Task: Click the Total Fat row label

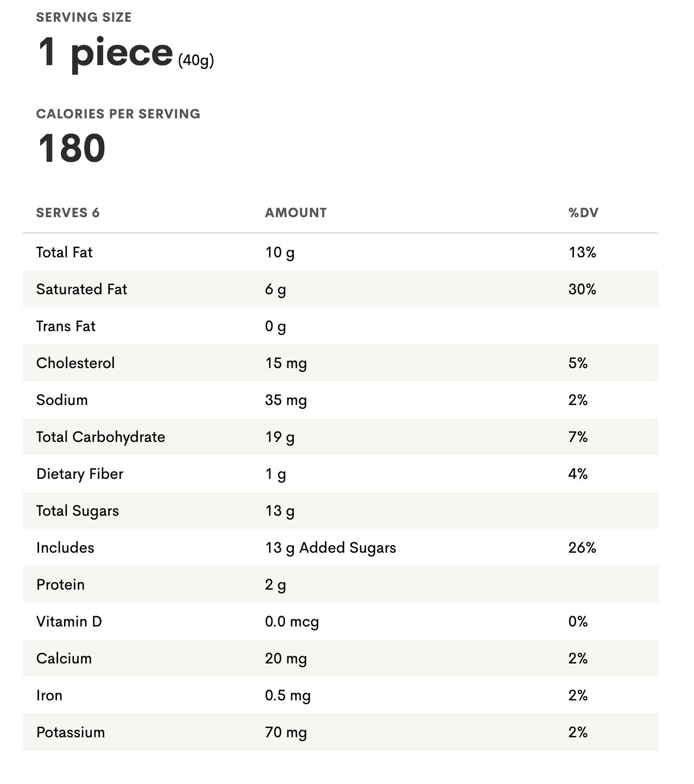Action: point(64,252)
